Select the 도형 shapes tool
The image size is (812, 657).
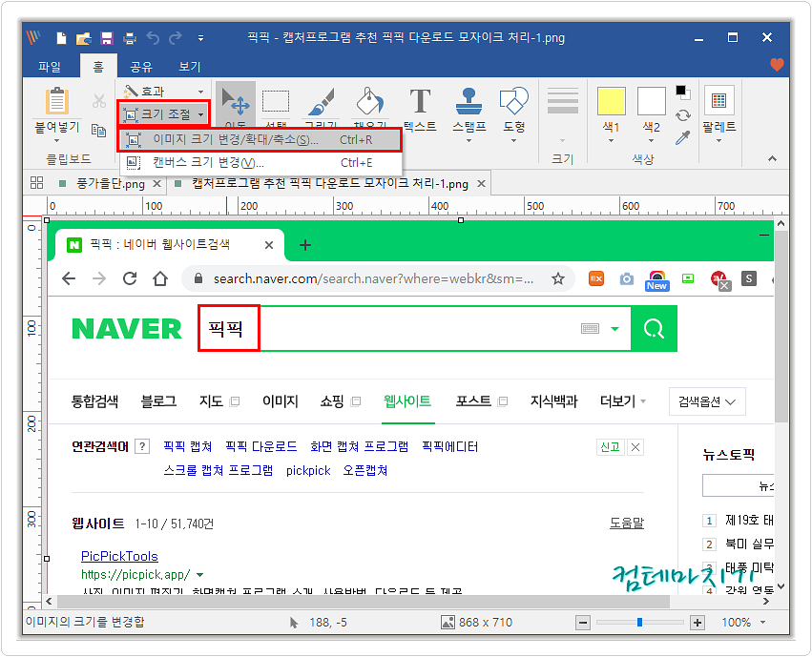[x=513, y=101]
